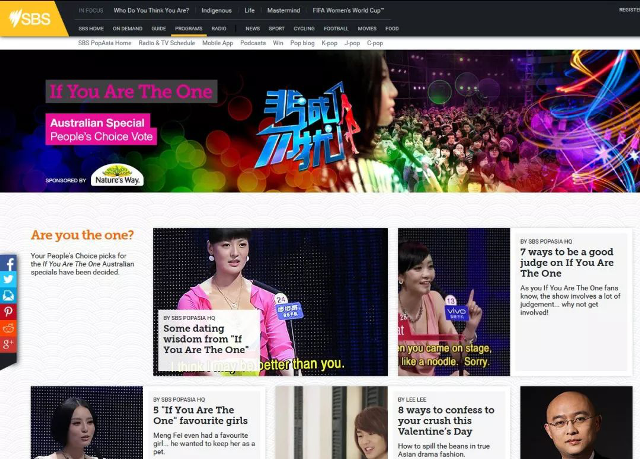Share page on Twitter
The image size is (640, 459).
point(9,280)
